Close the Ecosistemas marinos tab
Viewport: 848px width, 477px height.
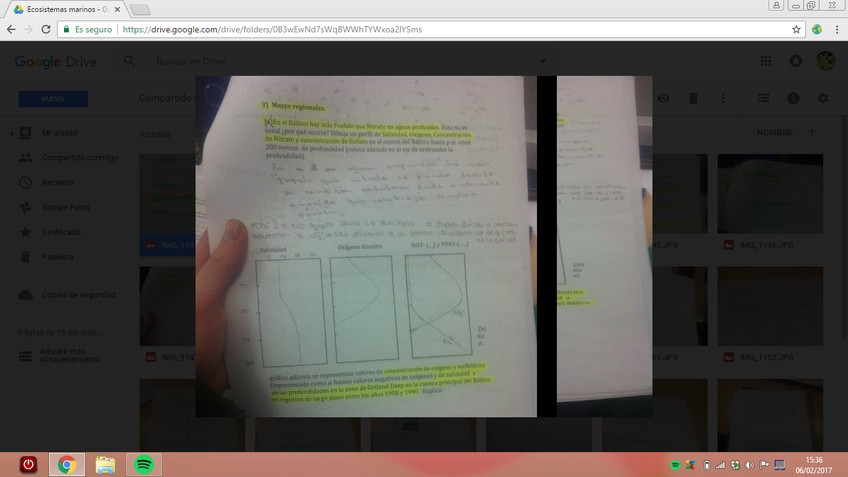coord(117,9)
